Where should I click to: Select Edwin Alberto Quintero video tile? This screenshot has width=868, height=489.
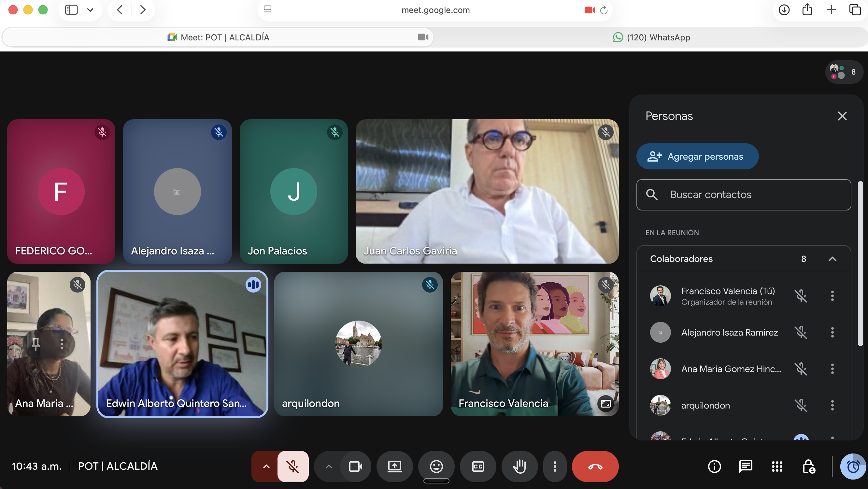[x=182, y=344]
